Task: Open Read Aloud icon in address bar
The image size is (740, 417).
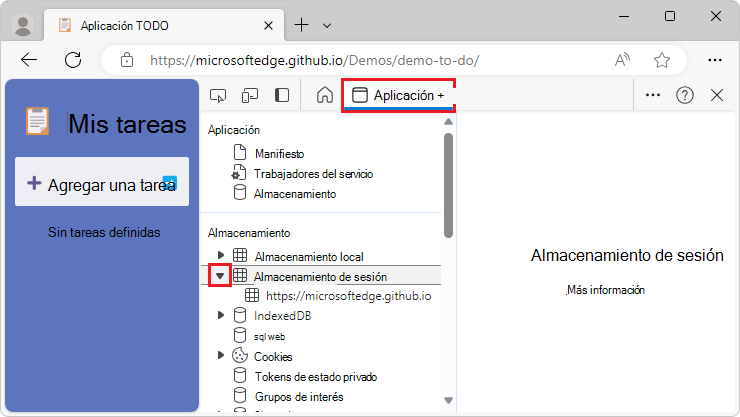Action: tap(622, 60)
